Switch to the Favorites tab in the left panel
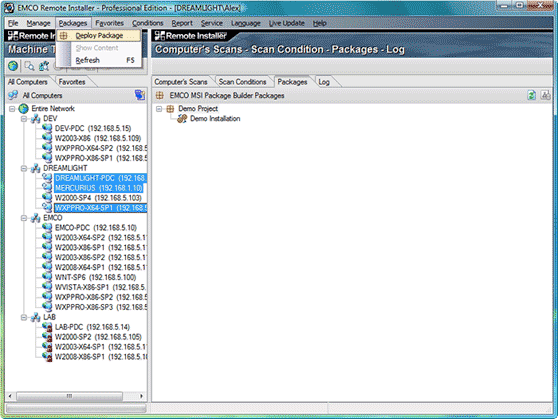 pos(72,82)
